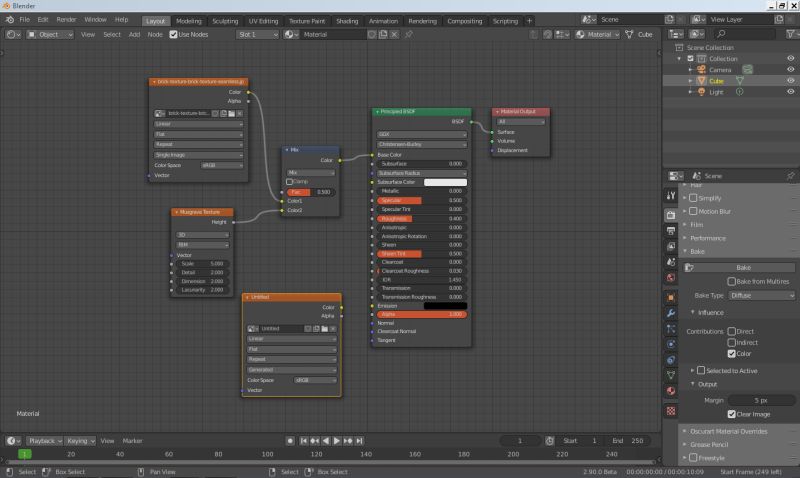800x478 pixels.
Task: Open the View Layer properties tab icon
Action: click(671, 246)
